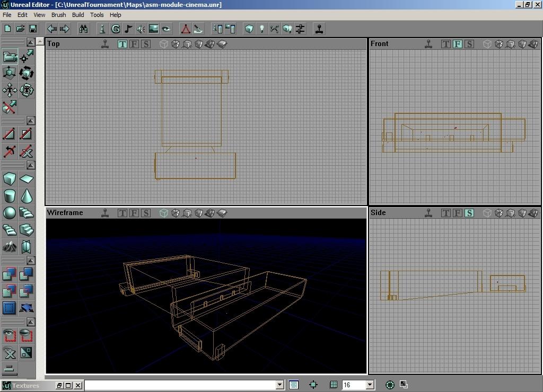Screen dimensions: 543x392
Task: Click the binoculars Search for Actors icon
Action: coord(83,29)
